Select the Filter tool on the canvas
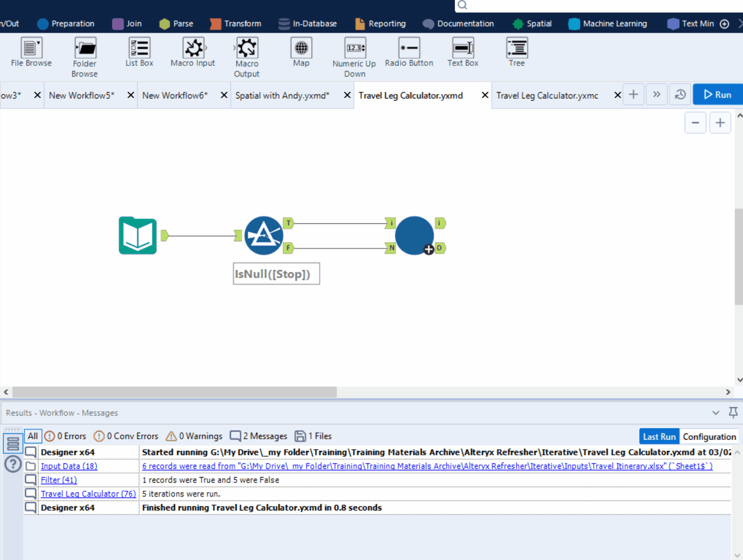Viewport: 743px width, 560px height. (264, 235)
